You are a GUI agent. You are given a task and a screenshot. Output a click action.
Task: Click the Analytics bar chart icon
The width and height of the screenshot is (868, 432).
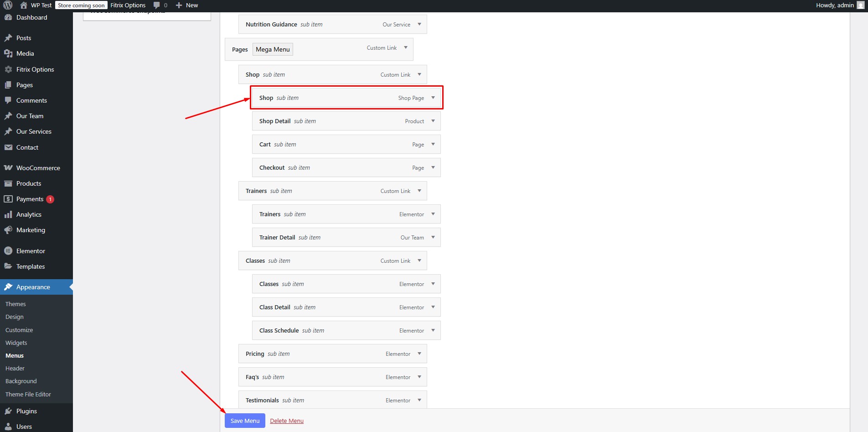coord(8,214)
